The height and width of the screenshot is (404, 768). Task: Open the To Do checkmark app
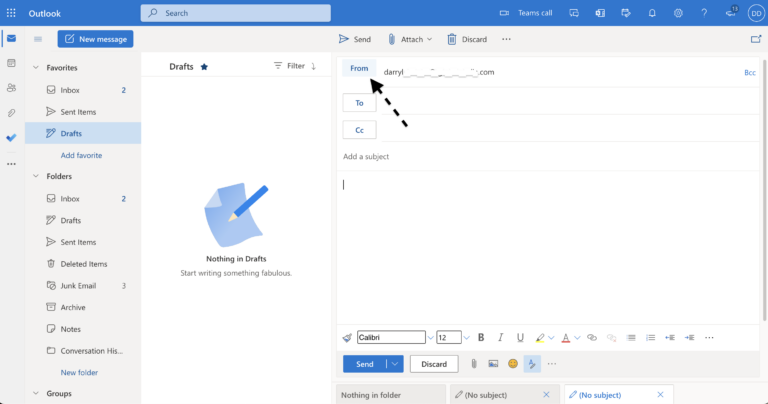[11, 138]
